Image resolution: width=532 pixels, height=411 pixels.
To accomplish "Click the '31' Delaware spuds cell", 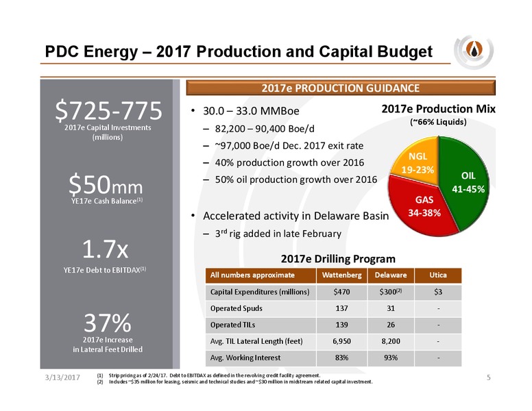I will 391,308.
